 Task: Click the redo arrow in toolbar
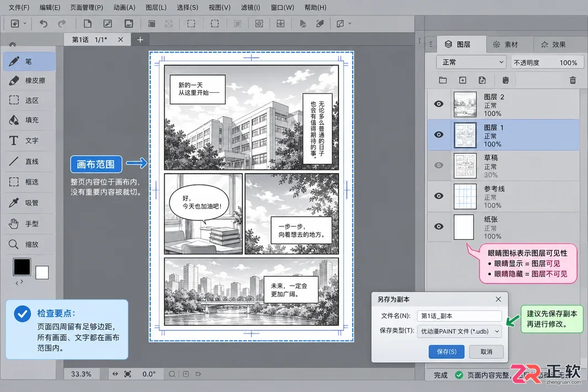tap(62, 24)
